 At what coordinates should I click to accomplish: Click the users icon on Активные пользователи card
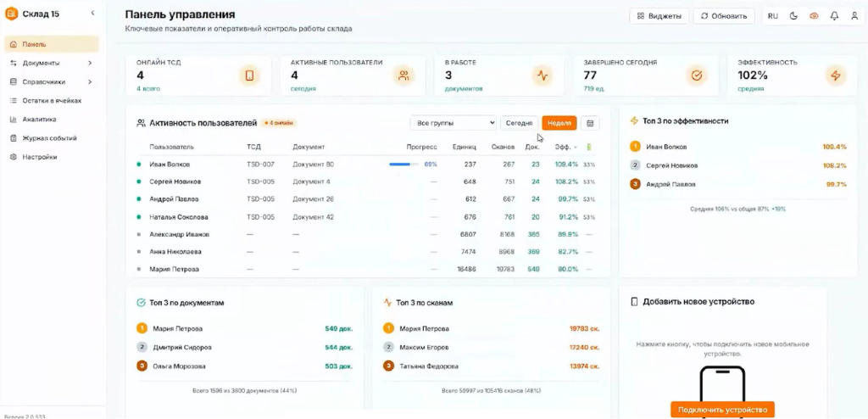(x=403, y=75)
